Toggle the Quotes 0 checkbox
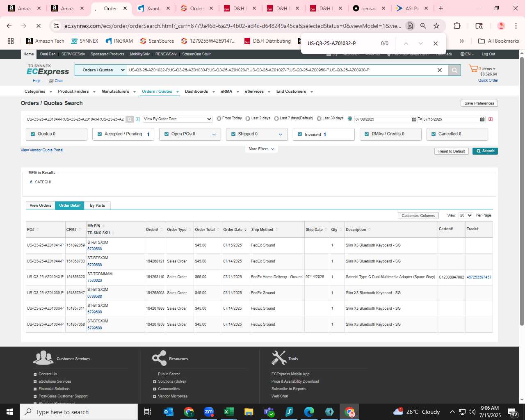The image size is (525, 420). 32,134
